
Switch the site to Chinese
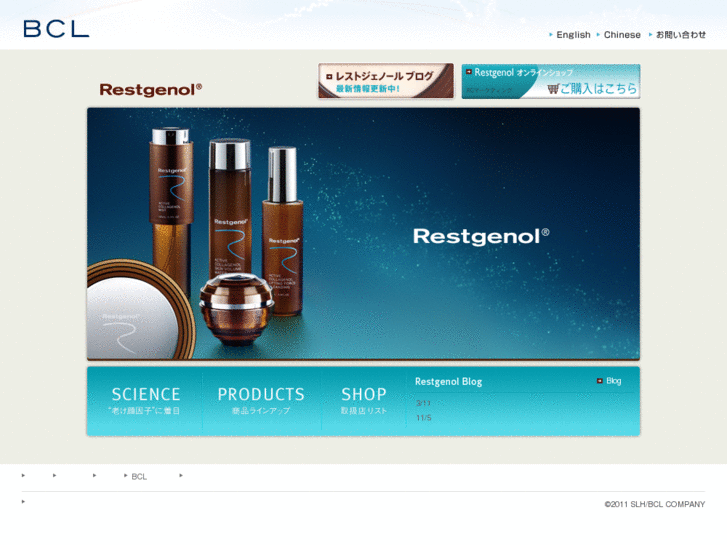622,35
